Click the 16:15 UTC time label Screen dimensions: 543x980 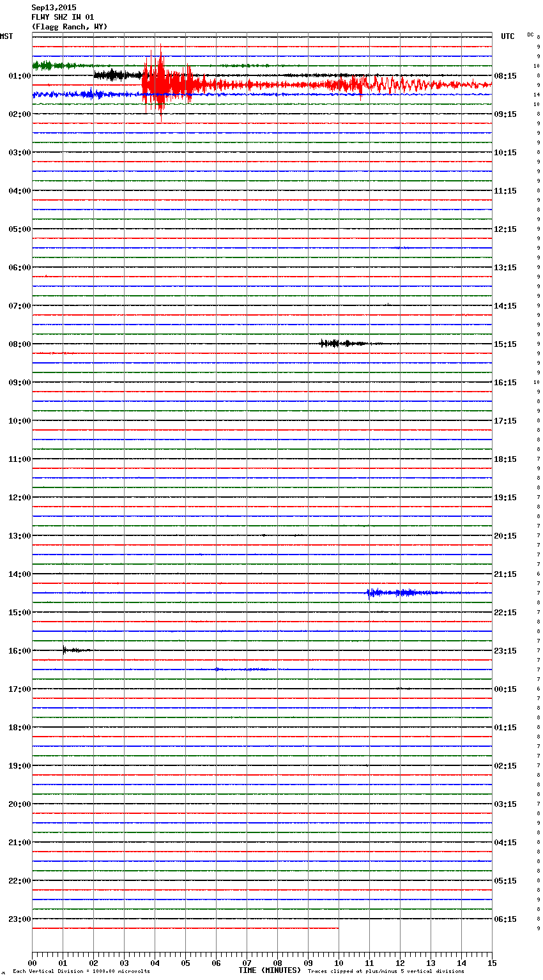pyautogui.click(x=505, y=383)
